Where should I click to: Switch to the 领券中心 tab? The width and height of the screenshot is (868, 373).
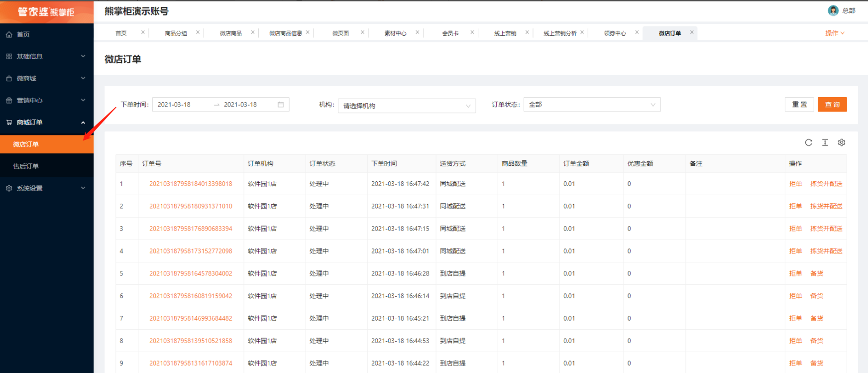[615, 33]
